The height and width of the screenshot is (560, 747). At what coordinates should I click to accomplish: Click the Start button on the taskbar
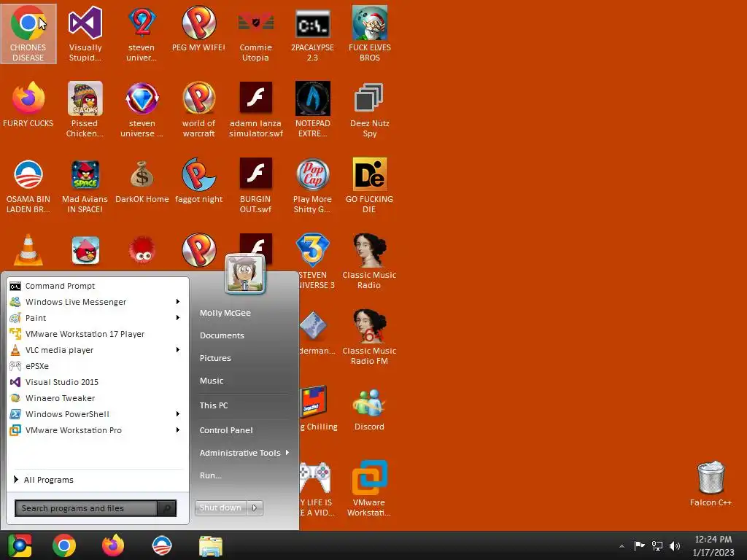tap(20, 545)
